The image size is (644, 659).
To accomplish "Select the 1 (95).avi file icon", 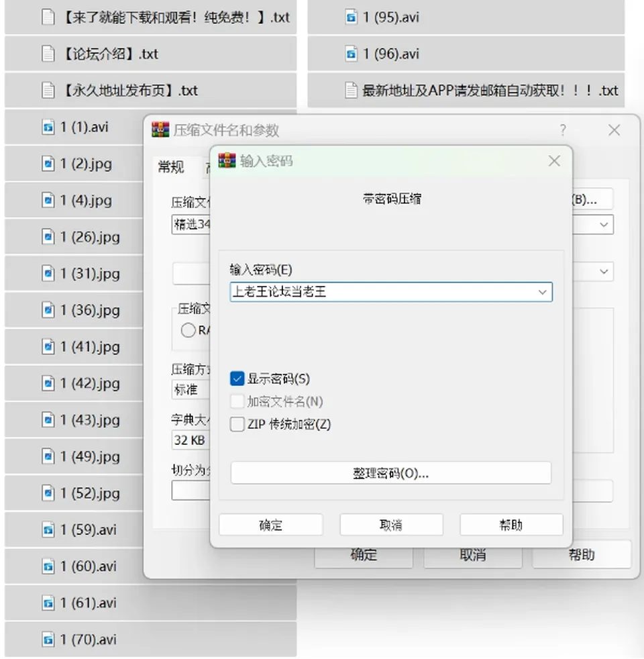I will (351, 17).
